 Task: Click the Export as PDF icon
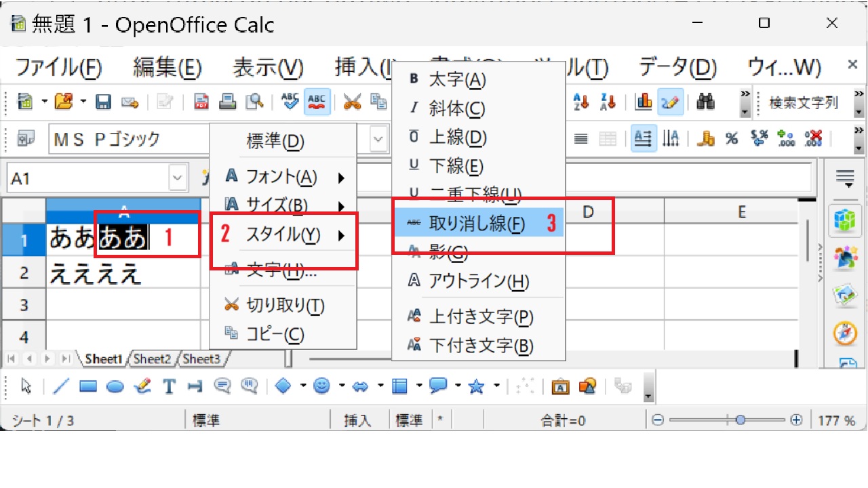tap(201, 102)
